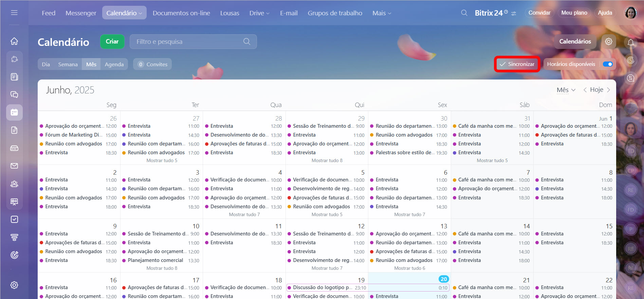Go to previous month arrow

pos(585,90)
